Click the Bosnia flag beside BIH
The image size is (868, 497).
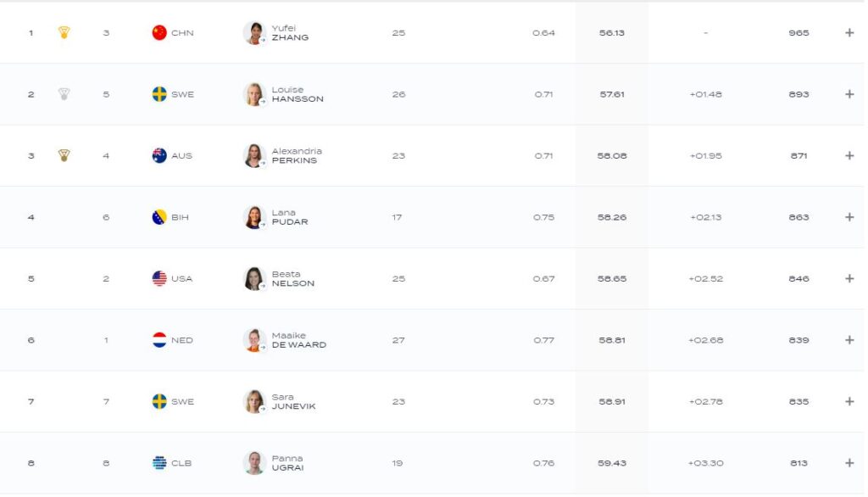coord(159,217)
